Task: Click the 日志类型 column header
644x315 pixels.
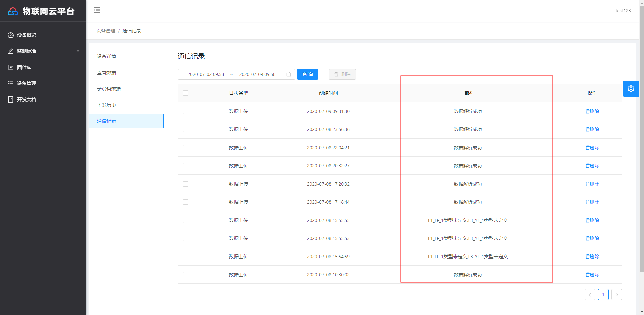Action: click(239, 93)
